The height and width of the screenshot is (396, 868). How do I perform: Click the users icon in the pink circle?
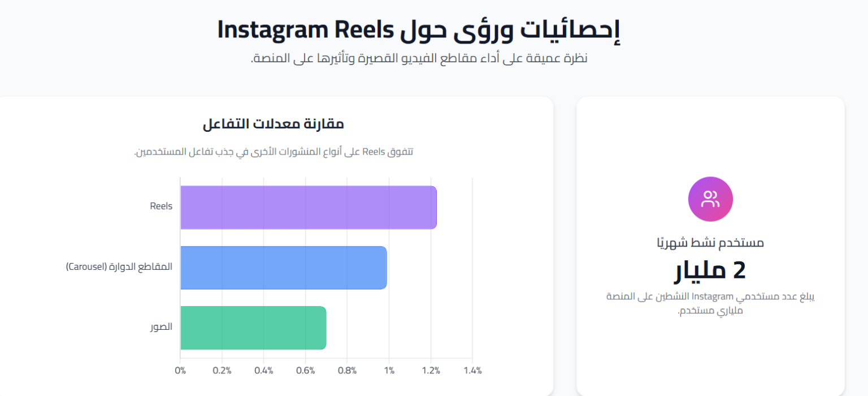(710, 199)
